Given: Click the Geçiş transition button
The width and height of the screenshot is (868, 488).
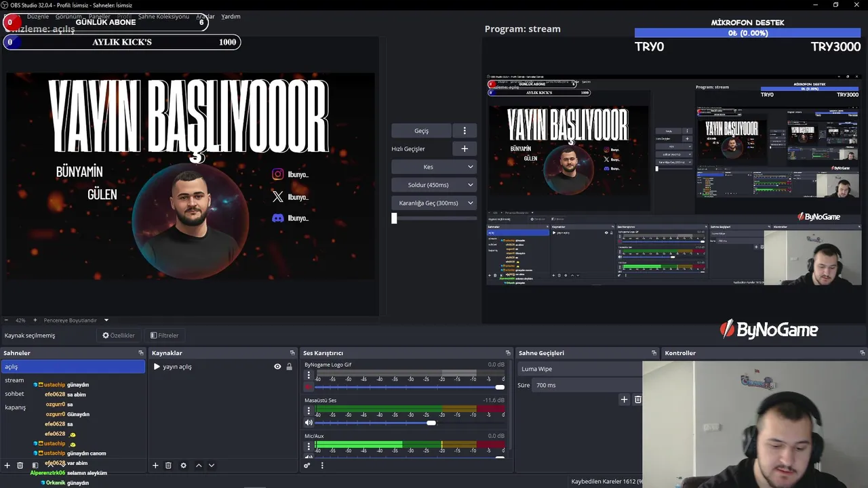Looking at the screenshot, I should [421, 131].
